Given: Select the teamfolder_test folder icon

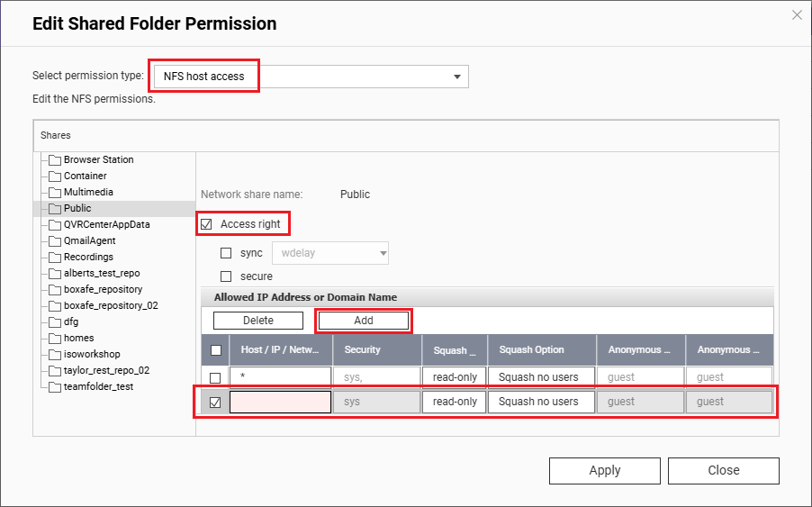Looking at the screenshot, I should coord(55,387).
